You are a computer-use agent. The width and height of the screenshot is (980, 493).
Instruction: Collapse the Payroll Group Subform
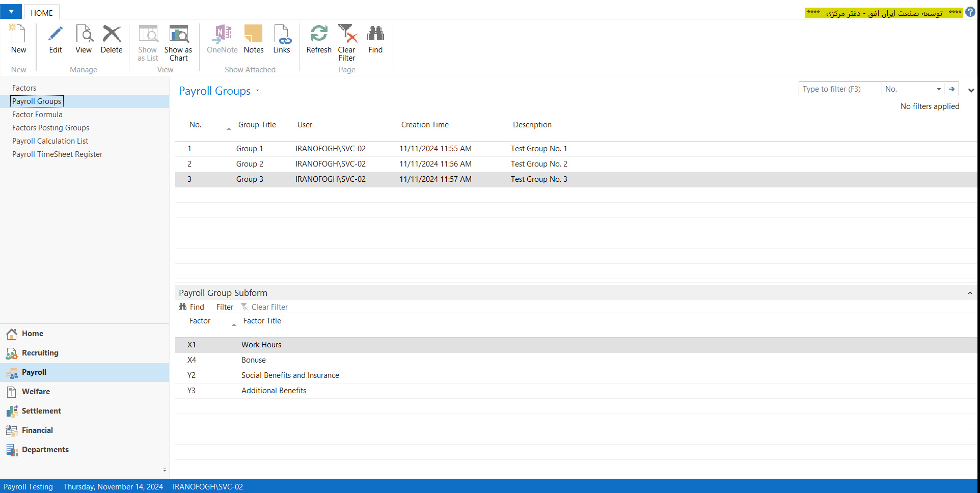tap(970, 293)
